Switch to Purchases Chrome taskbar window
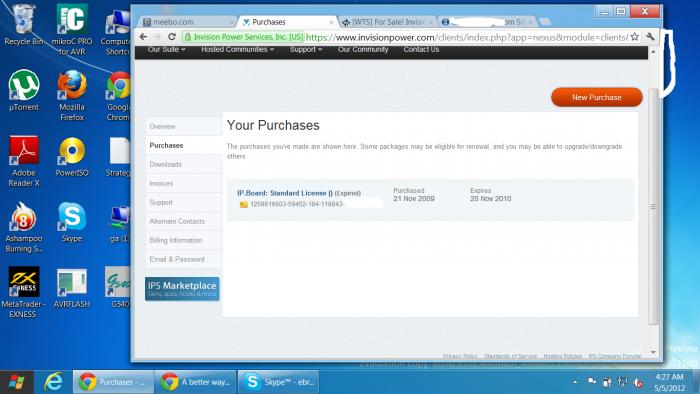 coord(112,382)
